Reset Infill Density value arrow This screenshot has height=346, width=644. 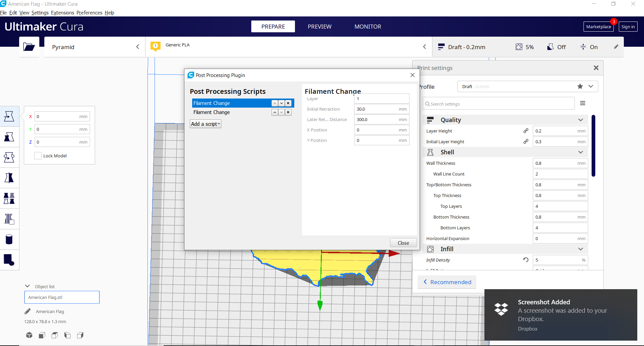[x=526, y=260]
